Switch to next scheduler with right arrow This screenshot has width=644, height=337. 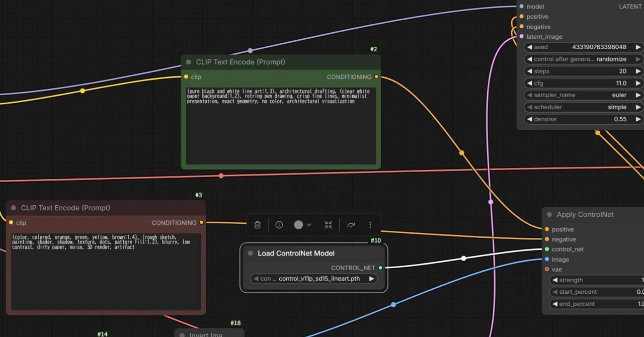click(638, 107)
